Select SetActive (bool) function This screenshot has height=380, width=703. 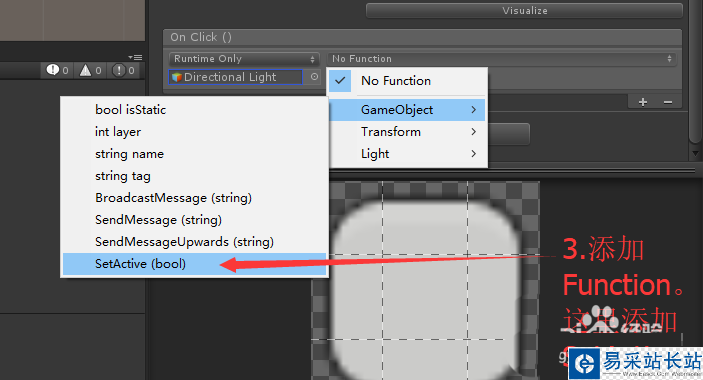point(194,263)
